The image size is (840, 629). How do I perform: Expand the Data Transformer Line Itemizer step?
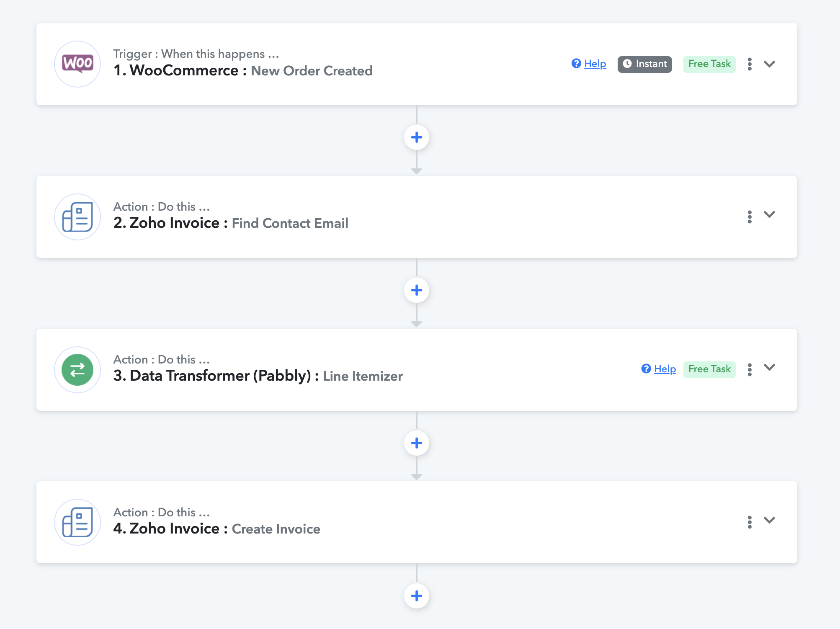770,367
